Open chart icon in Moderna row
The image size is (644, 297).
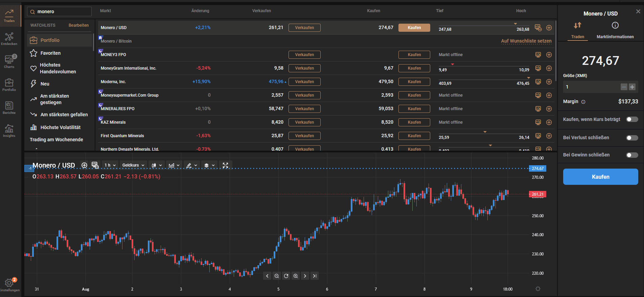tap(538, 82)
